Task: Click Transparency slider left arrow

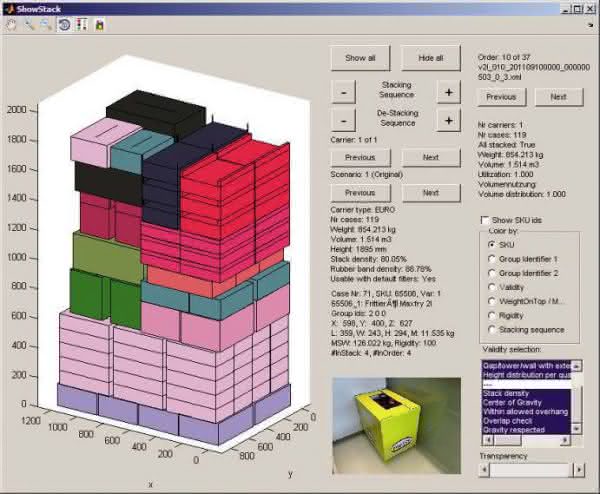Action: click(x=484, y=469)
